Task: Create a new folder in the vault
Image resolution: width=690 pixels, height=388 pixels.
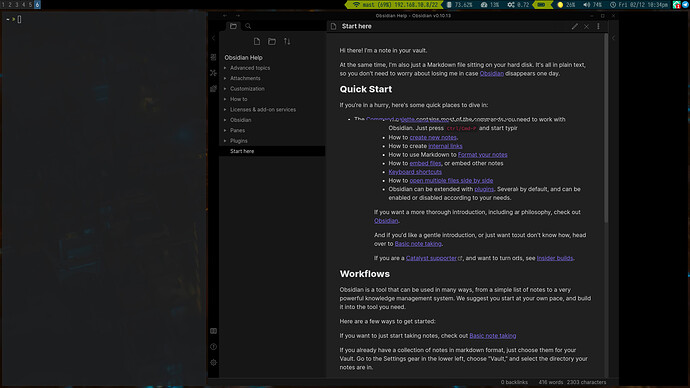Action: pyautogui.click(x=272, y=41)
